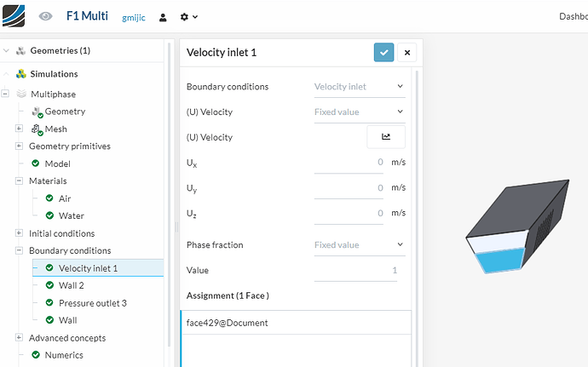Select Pressure outlet 3 boundary condition
The width and height of the screenshot is (588, 367).
point(92,303)
